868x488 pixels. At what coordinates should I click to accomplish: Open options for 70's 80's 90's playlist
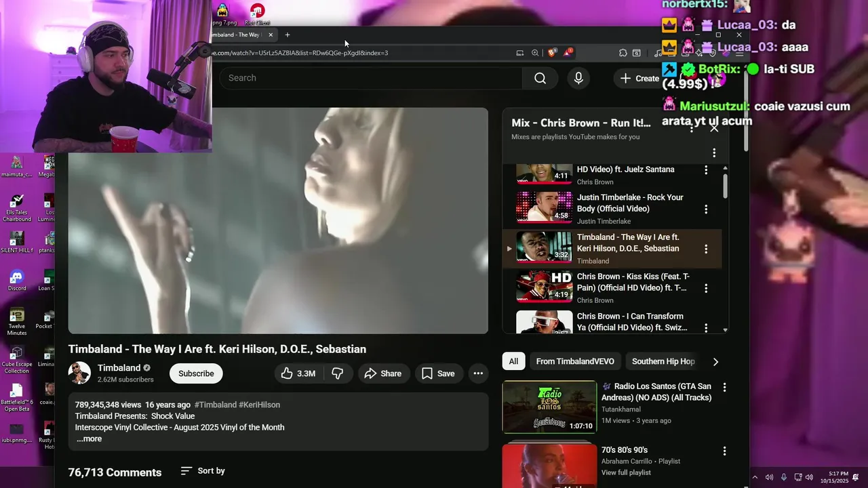click(x=724, y=451)
